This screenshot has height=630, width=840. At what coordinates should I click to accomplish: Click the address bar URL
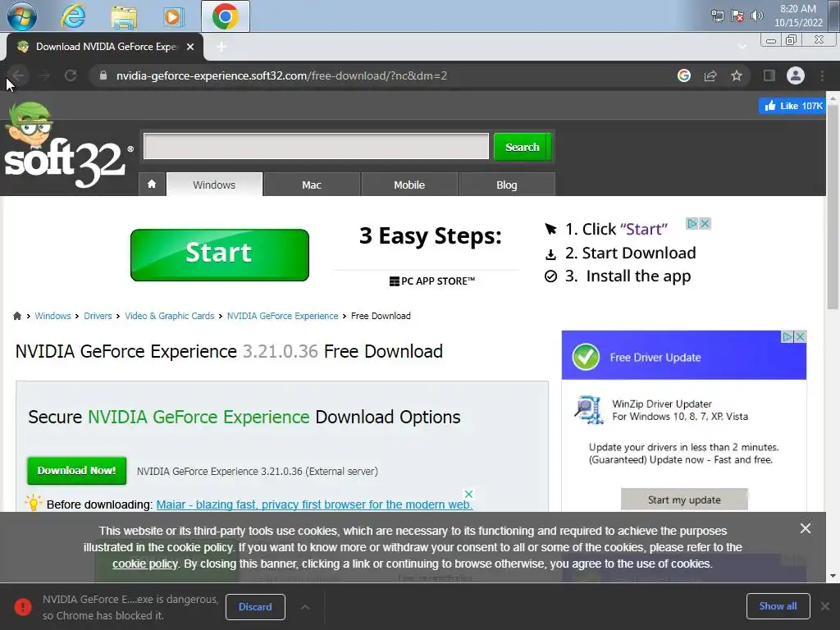(281, 75)
